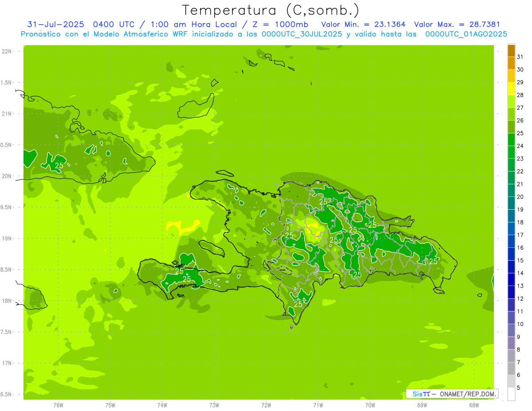The height and width of the screenshot is (411, 532).
Task: Click the 76W longitude axis label
Action: point(58,405)
